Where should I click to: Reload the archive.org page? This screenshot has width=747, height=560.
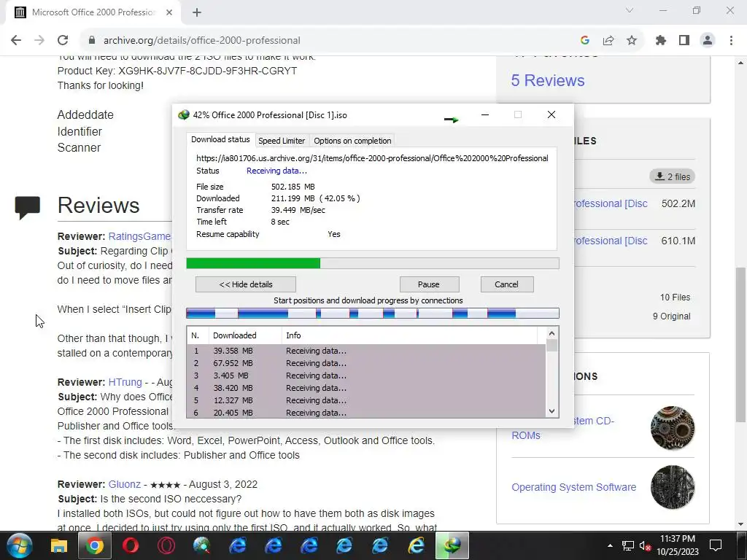pyautogui.click(x=63, y=41)
